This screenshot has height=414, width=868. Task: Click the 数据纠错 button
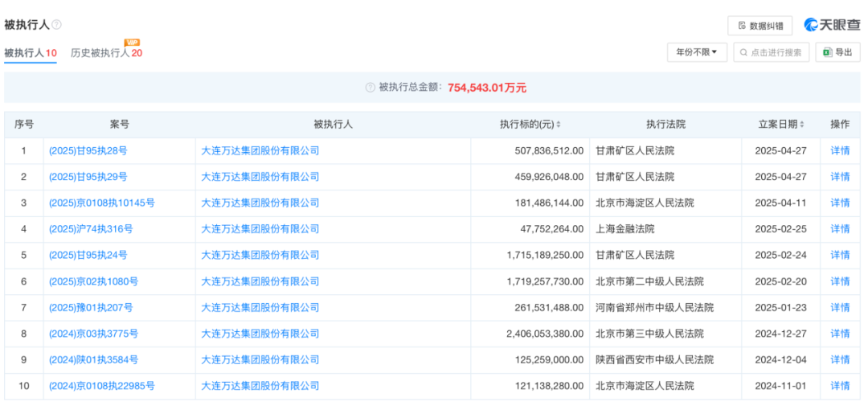click(x=759, y=26)
